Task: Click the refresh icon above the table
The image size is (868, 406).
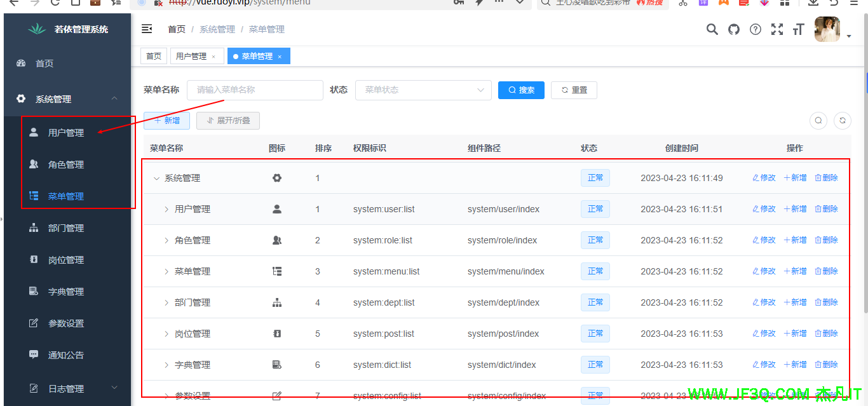Action: 842,121
